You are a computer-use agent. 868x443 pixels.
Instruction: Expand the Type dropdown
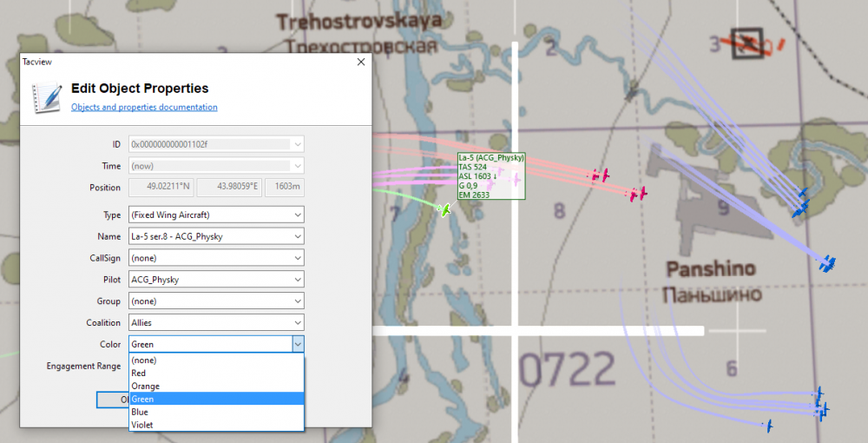(298, 215)
